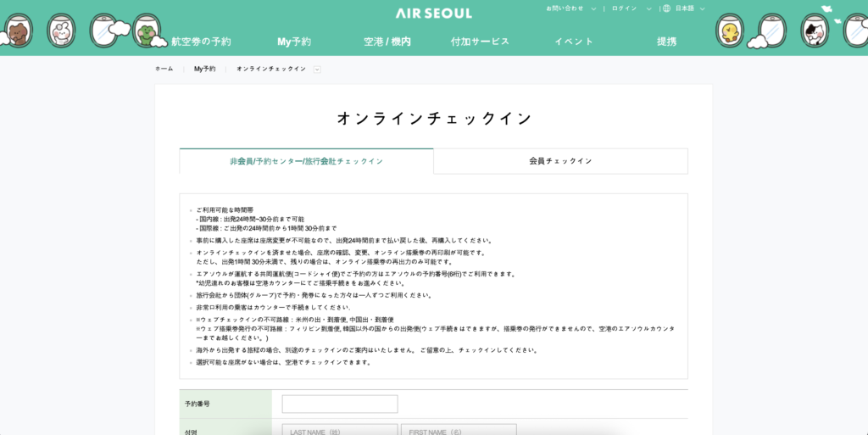Focus the FIRST NAME (名) field

click(459, 429)
